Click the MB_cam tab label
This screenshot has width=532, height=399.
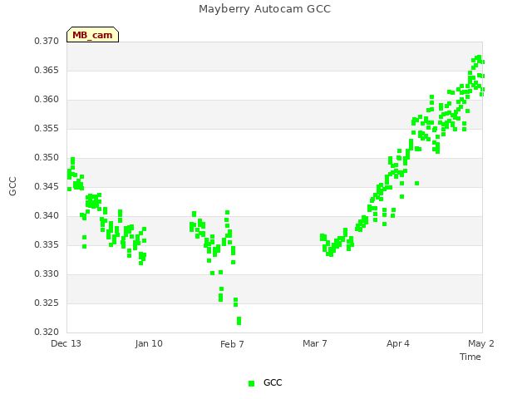92,35
